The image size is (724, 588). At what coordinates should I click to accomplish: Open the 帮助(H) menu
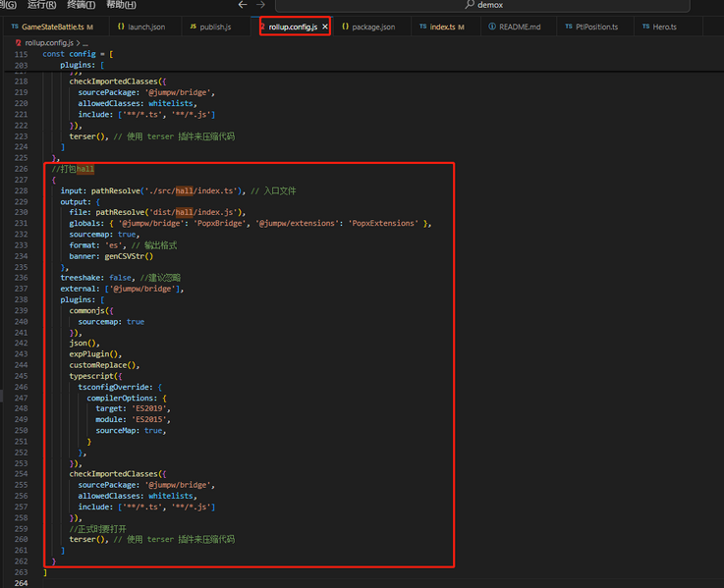(121, 5)
